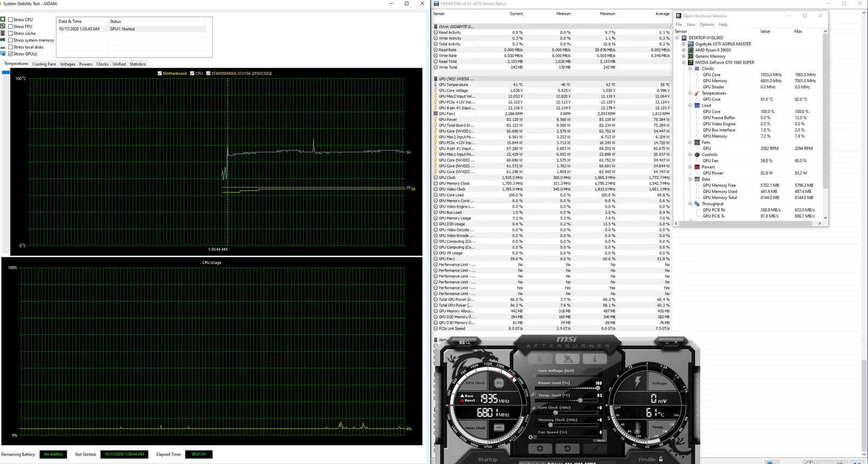Tick the Stress cache checkbox
868x464 pixels.
tap(10, 33)
